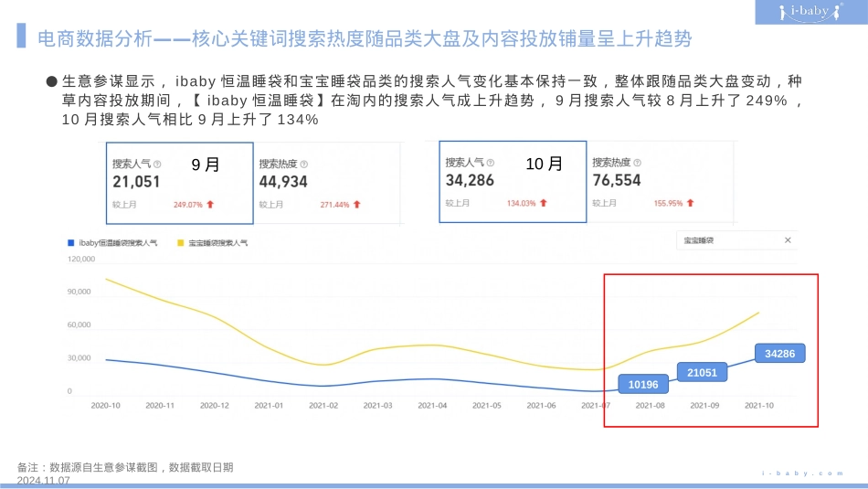Click the 2020-11 axis label
The width and height of the screenshot is (868, 489).
[160, 406]
